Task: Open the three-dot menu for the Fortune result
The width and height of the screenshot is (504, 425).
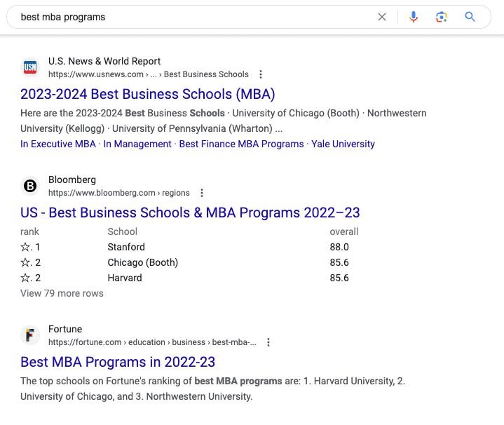Action: point(268,342)
